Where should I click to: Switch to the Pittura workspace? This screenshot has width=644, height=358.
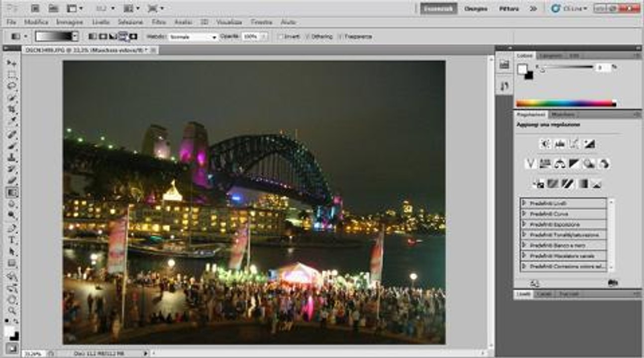point(509,8)
